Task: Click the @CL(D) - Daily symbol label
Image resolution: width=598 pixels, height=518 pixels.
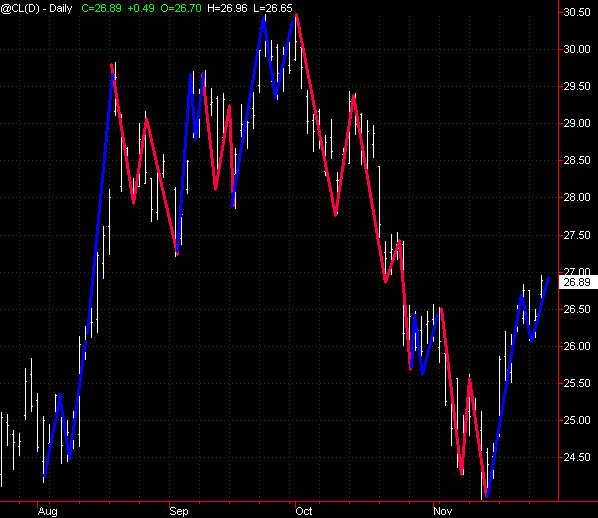Action: 37,8
